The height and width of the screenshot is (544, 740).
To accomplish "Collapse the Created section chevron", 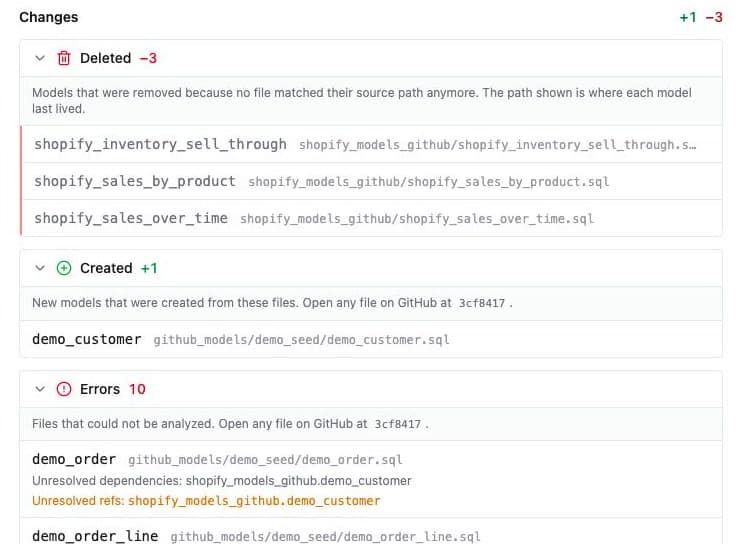I will [40, 268].
